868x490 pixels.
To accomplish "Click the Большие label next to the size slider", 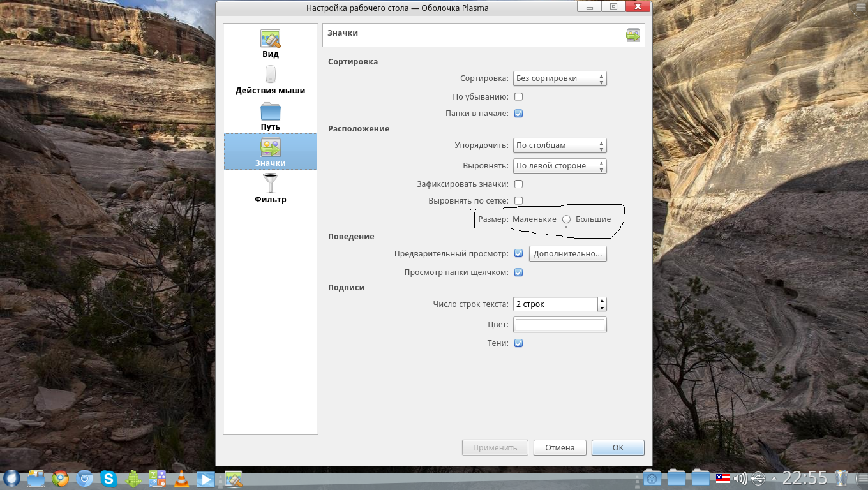I will click(594, 219).
